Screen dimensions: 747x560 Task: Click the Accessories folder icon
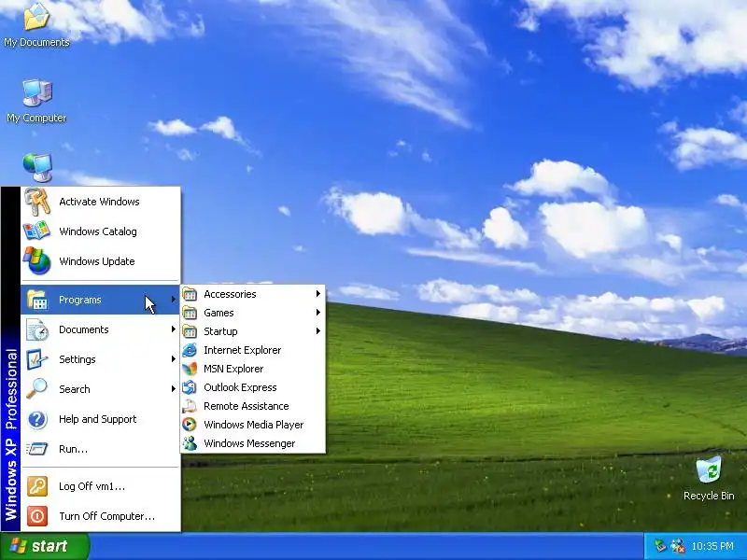pos(190,294)
